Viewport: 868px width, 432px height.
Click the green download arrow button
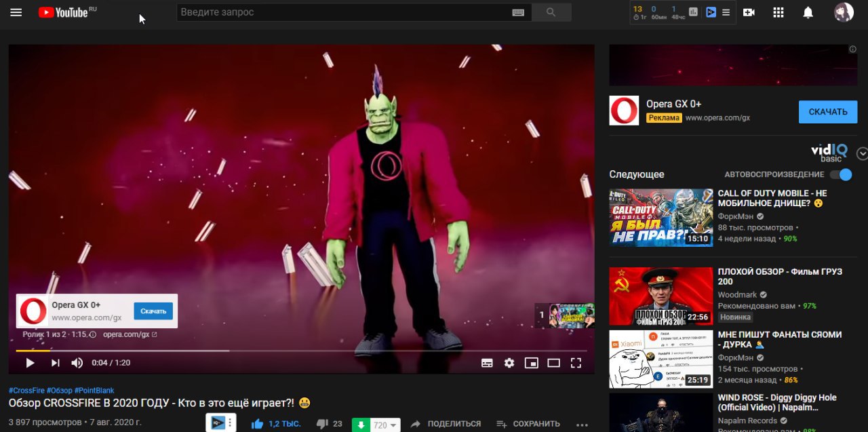click(361, 425)
